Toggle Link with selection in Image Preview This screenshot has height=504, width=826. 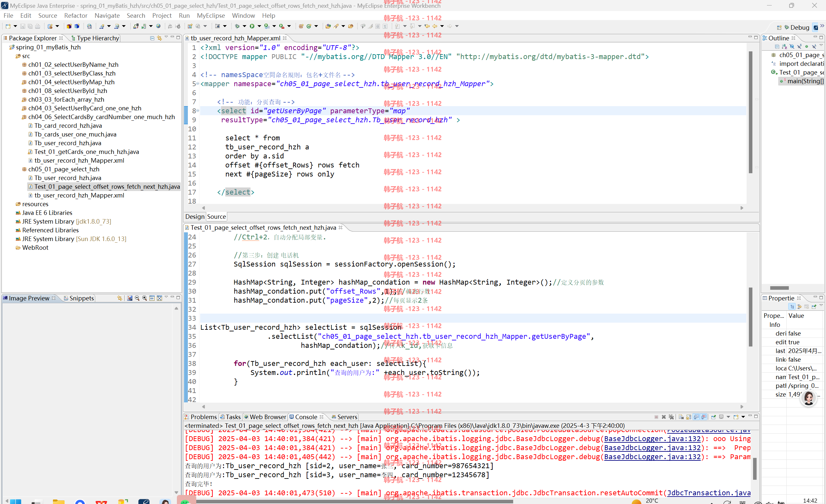click(120, 298)
